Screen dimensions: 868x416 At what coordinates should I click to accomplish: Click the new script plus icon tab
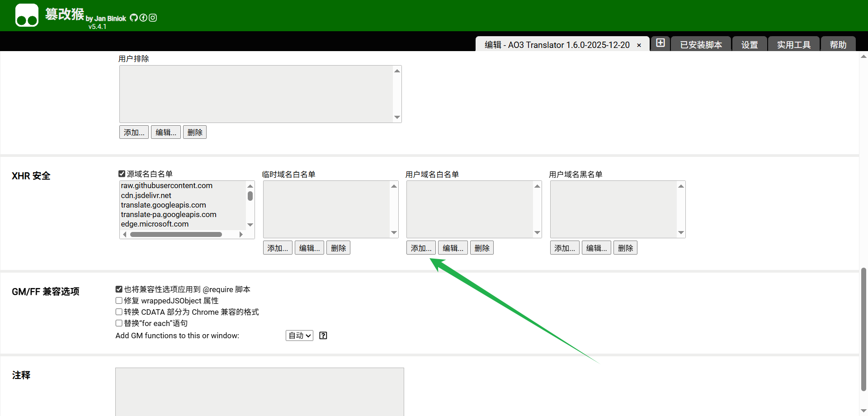pos(660,43)
